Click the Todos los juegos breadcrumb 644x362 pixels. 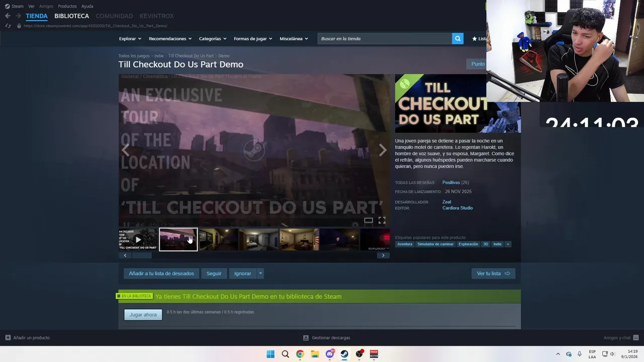tap(134, 56)
